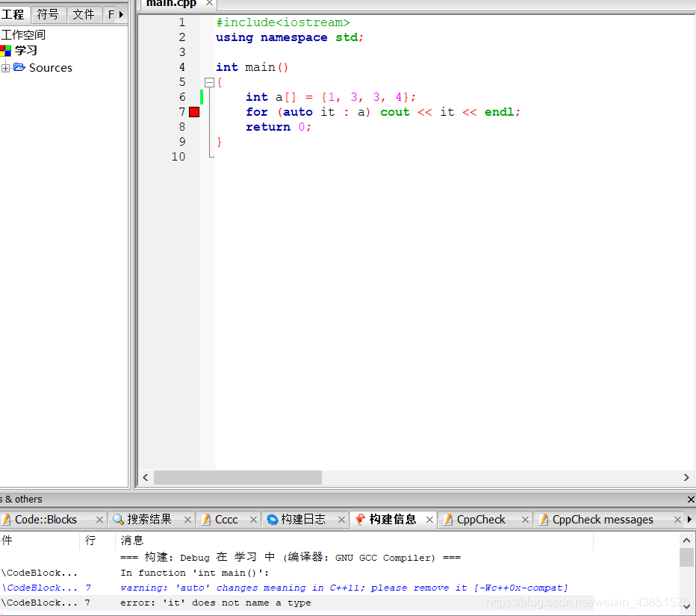Close the Cccc tab

[x=253, y=520]
